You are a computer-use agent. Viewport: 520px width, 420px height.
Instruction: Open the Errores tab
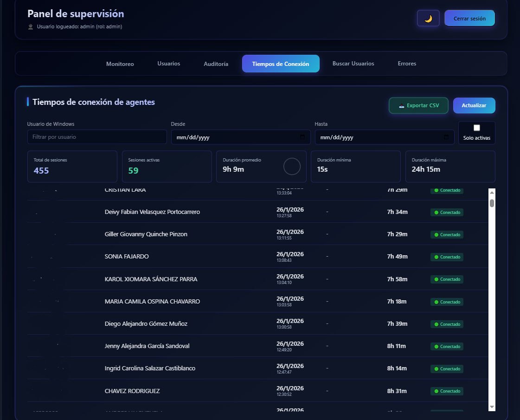point(407,64)
